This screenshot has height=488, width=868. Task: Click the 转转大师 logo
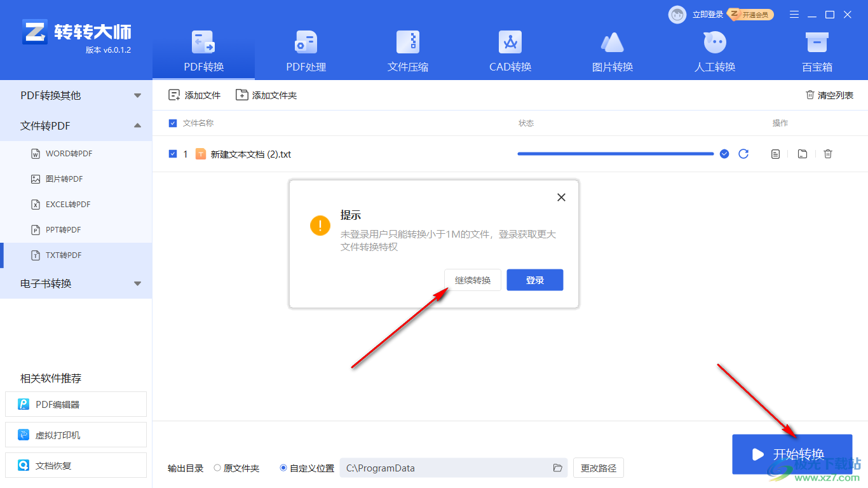pyautogui.click(x=76, y=33)
